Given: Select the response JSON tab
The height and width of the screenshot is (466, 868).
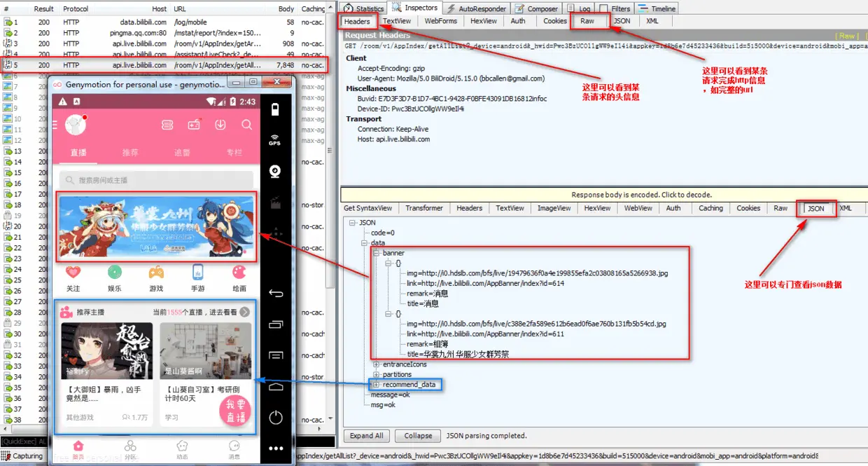Looking at the screenshot, I should tap(816, 208).
